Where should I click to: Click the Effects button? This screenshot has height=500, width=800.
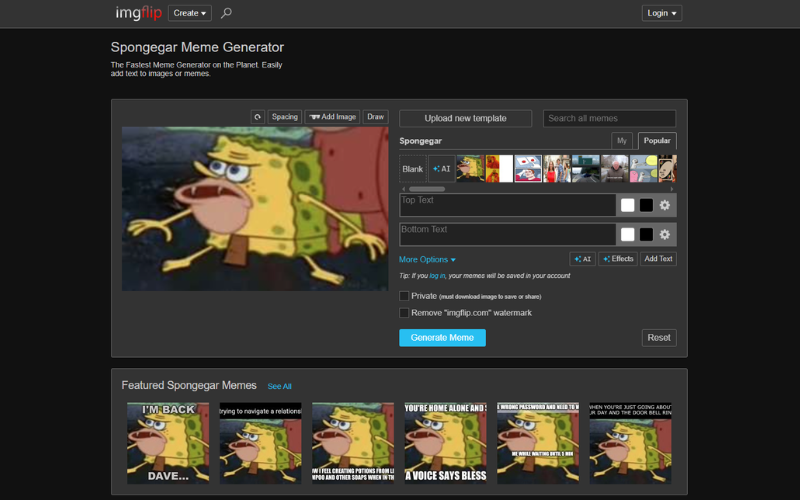click(x=618, y=259)
